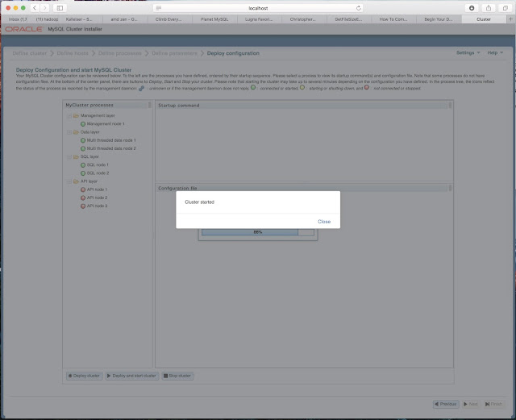Collapse the Management layer tree node
Viewport: 516px width, 420px height.
69,116
